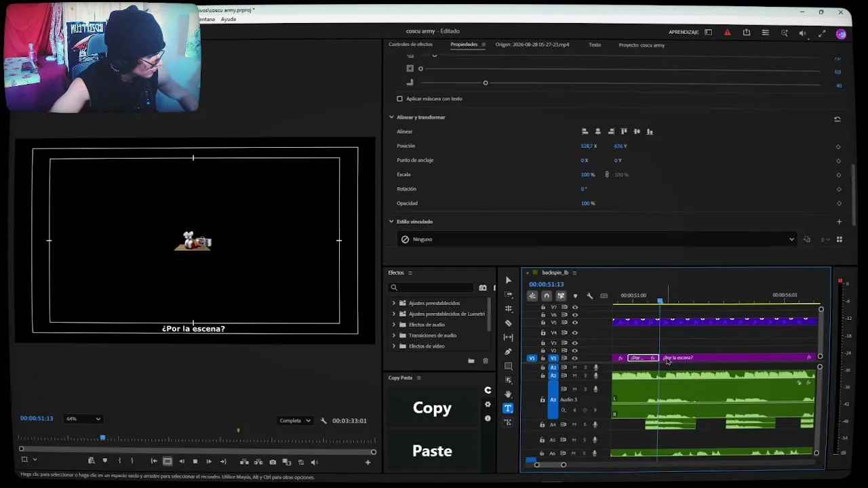Open the button editor plus icon

click(368, 462)
